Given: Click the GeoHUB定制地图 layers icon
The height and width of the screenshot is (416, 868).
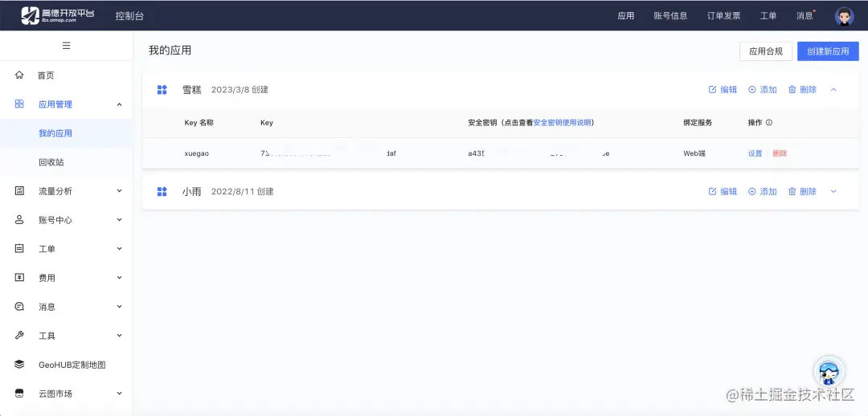Looking at the screenshot, I should point(19,364).
